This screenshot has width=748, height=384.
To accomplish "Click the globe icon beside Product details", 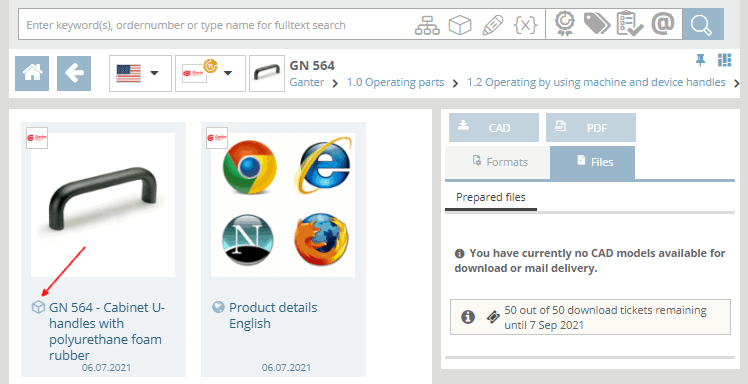I will point(218,307).
